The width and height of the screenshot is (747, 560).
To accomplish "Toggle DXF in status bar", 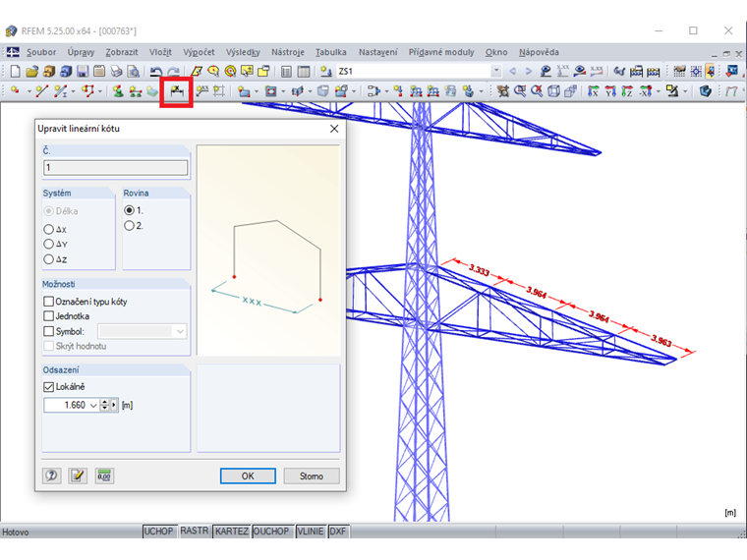I will click(338, 531).
